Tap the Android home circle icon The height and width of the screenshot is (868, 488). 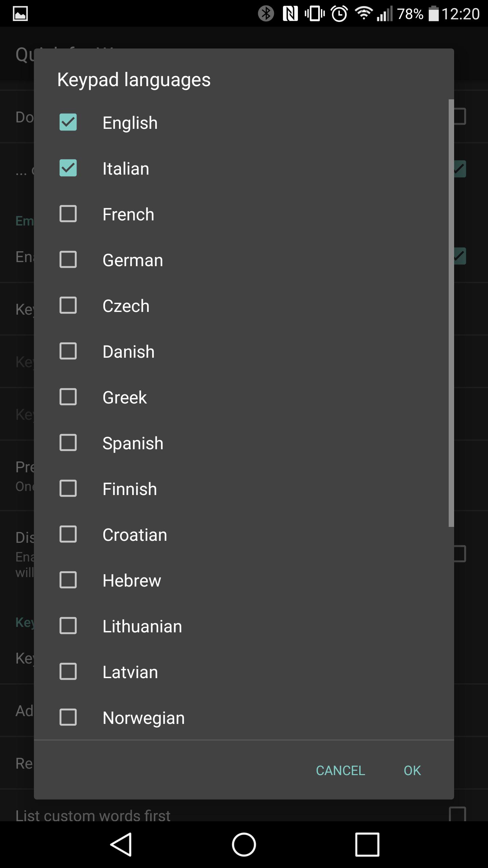tap(244, 844)
